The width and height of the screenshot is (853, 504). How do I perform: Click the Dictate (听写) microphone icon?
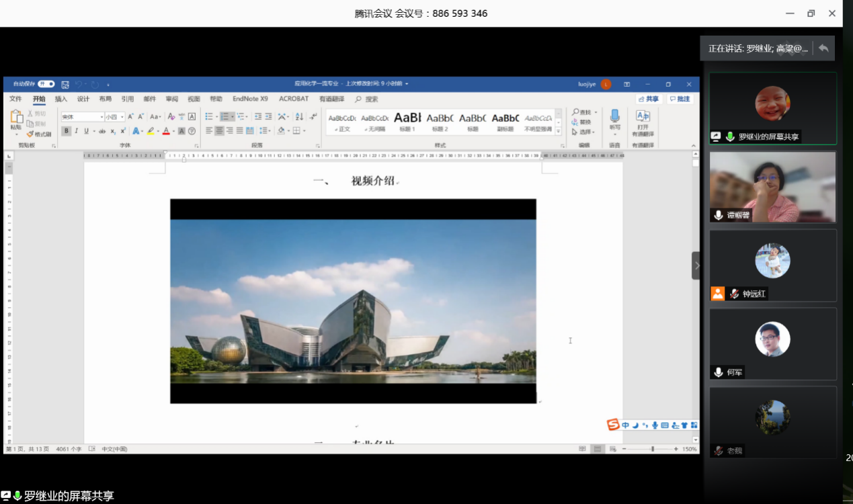point(614,119)
